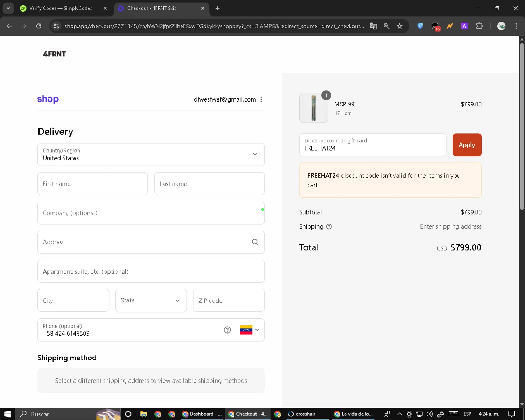Screen dimensions: 525x420
Task: Go back to previous page
Action: (x=9, y=26)
